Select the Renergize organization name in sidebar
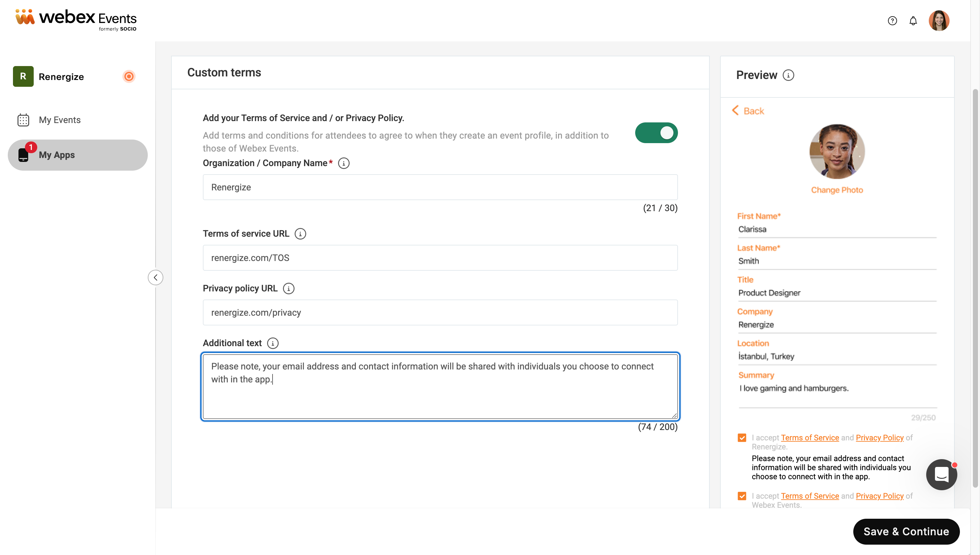The height and width of the screenshot is (555, 980). [x=61, y=77]
